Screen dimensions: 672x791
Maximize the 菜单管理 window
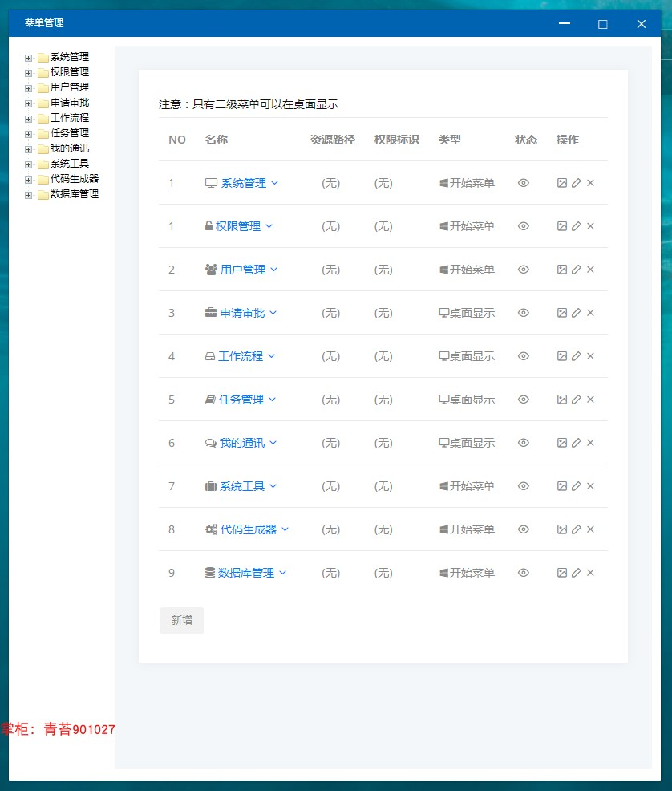602,24
